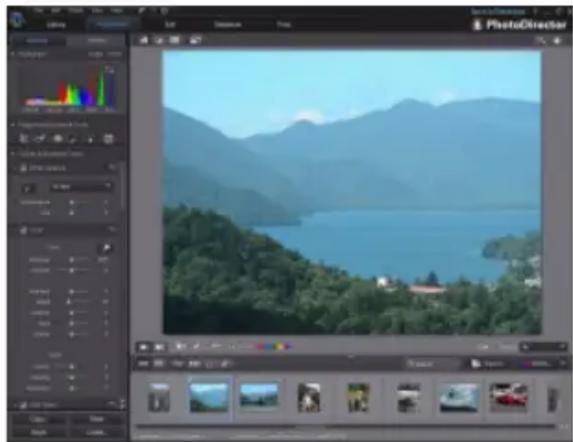Switch to the Manual panel tab
573x442 pixels.
(37, 40)
